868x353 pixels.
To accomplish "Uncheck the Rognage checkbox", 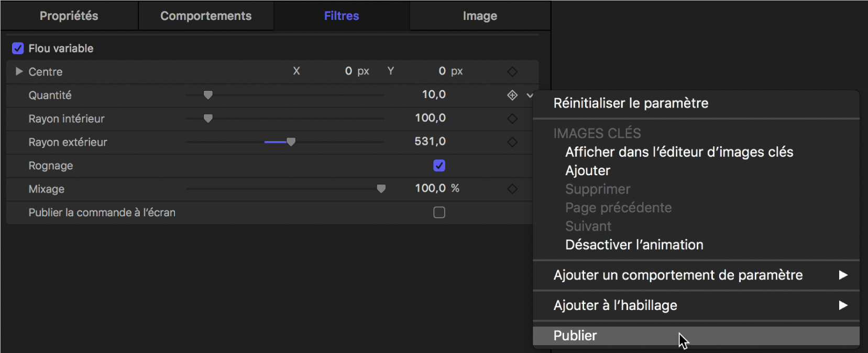I will 439,166.
